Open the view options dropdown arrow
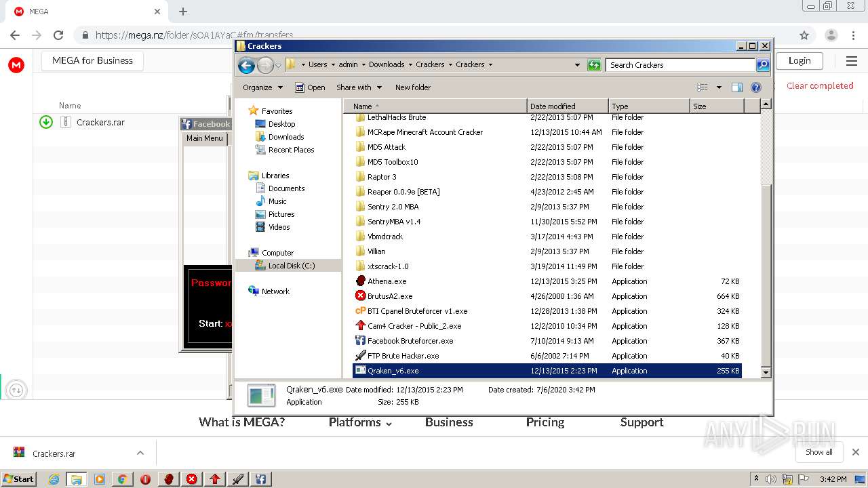The width and height of the screenshot is (868, 488). point(719,87)
